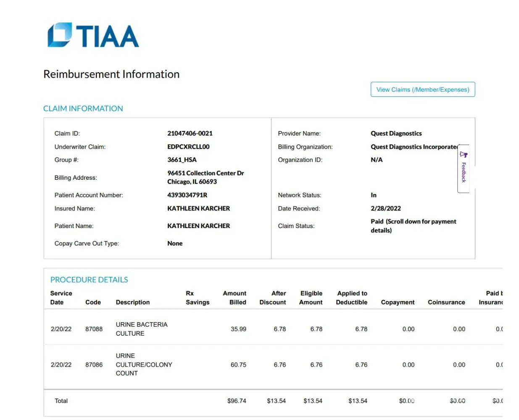The height and width of the screenshot is (420, 519).
Task: Select Patient Account Number 4393034791R
Action: pyautogui.click(x=187, y=195)
